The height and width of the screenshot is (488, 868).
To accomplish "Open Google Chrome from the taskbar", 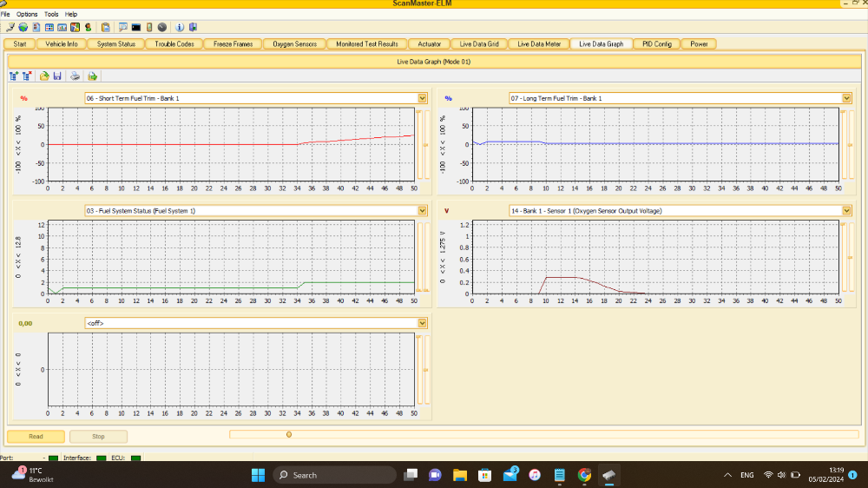I will tap(584, 475).
